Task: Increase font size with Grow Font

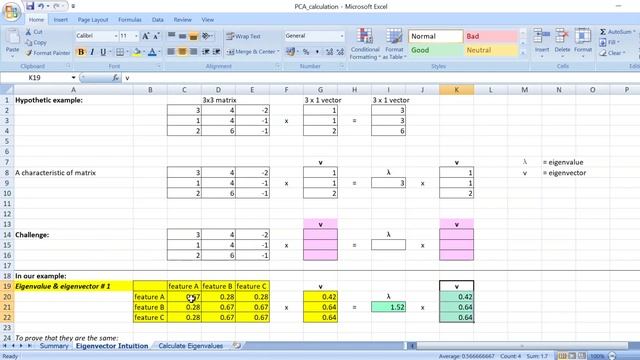Action: tap(145, 36)
